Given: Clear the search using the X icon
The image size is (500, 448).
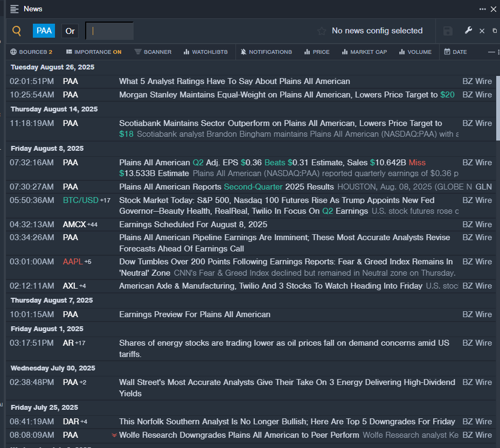Looking at the screenshot, I should [482, 31].
